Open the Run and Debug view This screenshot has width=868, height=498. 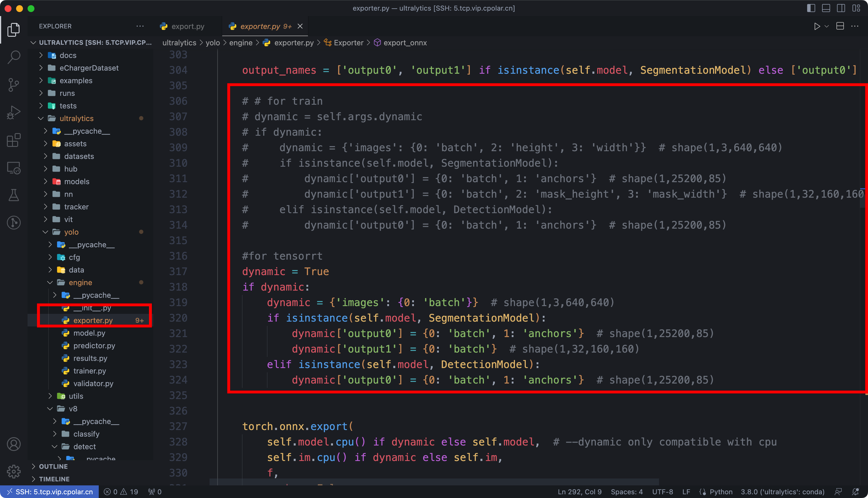click(x=14, y=112)
